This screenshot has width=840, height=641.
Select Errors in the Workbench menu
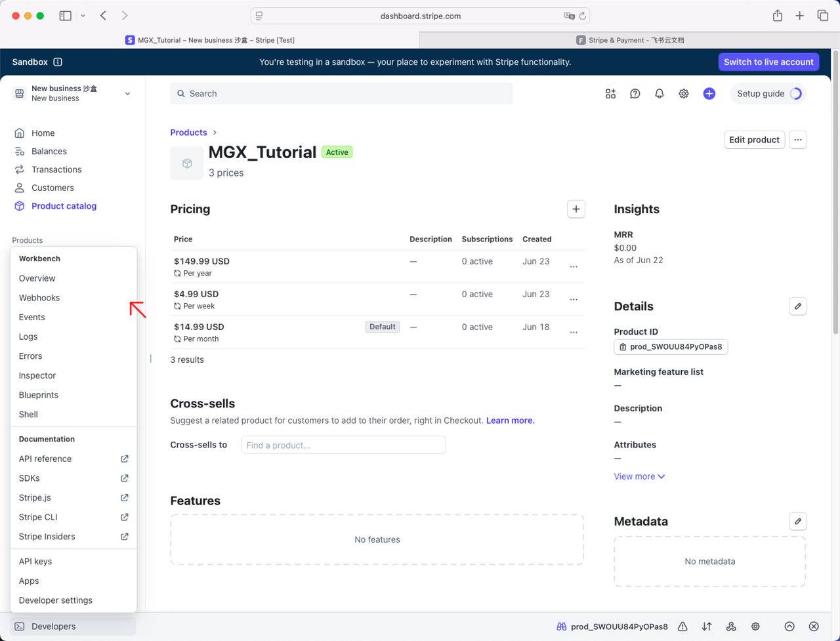click(73, 356)
